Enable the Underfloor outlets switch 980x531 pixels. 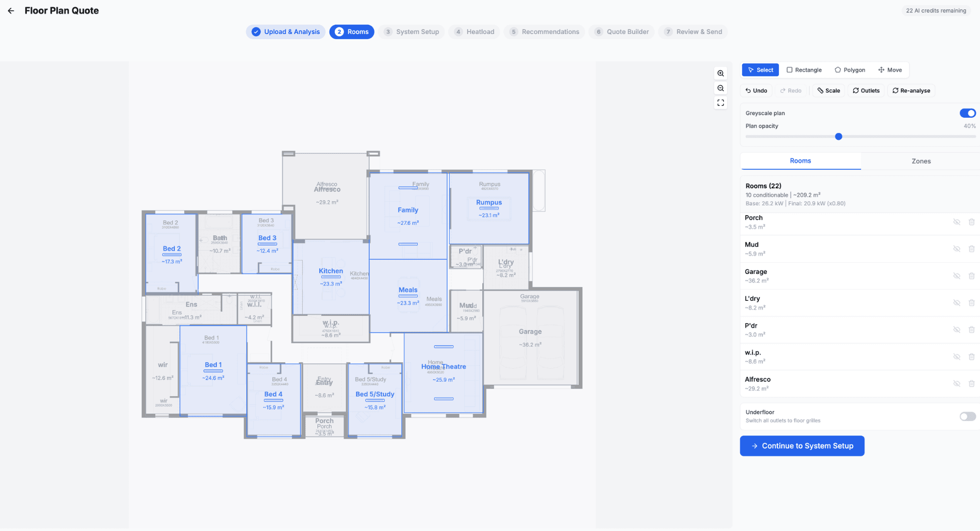click(967, 416)
